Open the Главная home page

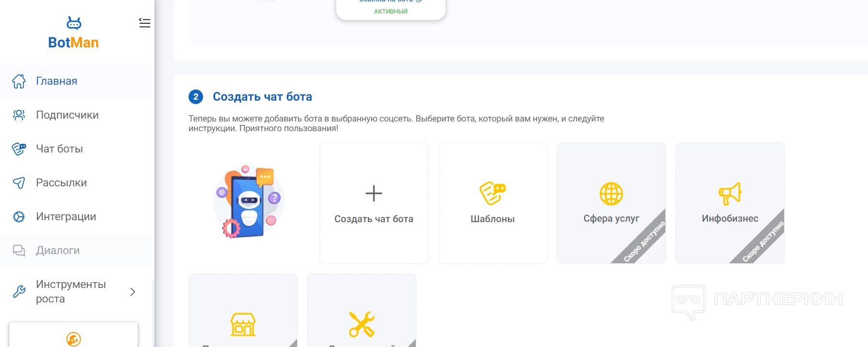pyautogui.click(x=56, y=81)
